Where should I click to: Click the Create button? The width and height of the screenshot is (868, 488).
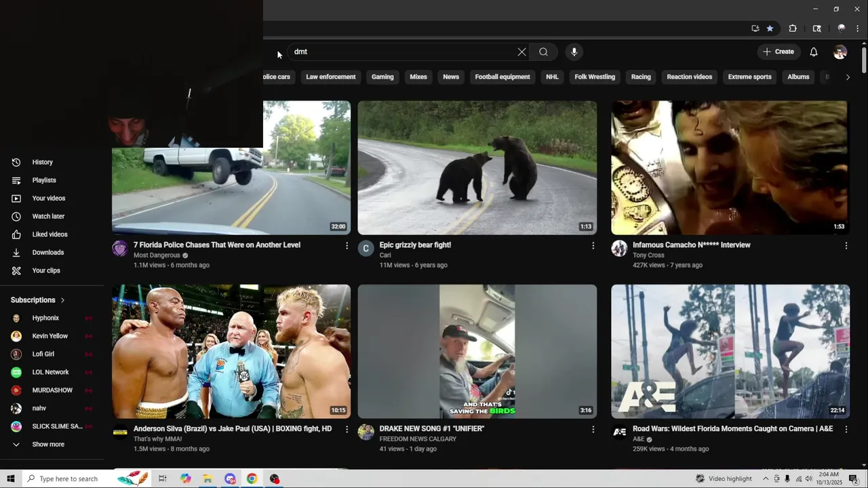778,52
